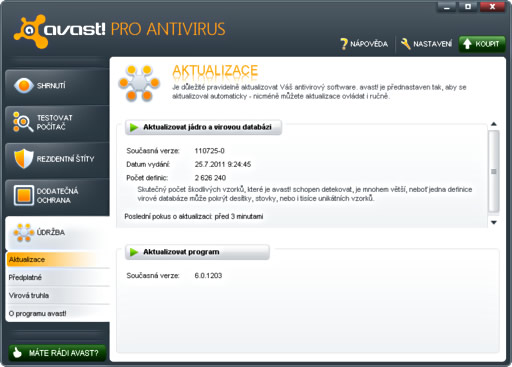This screenshot has width=512, height=367.
Task: Click the large Aktualizace header icon
Action: 139,83
